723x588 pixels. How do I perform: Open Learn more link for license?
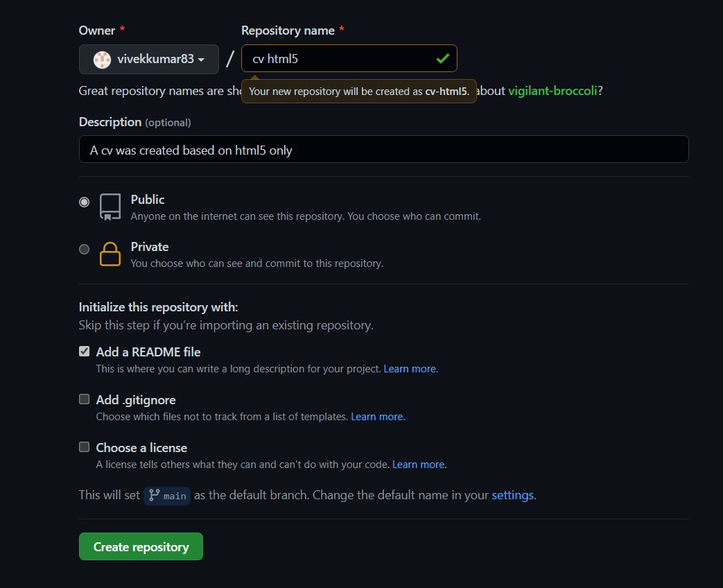pos(419,465)
